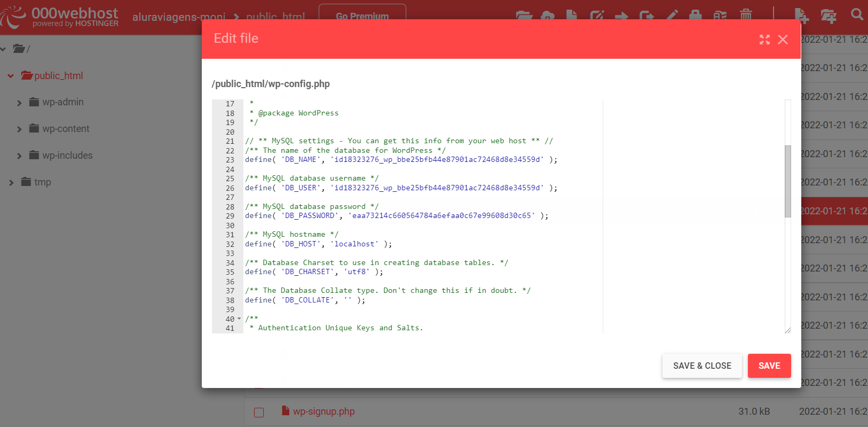Click the public_html folder icon
The height and width of the screenshot is (427, 868).
(27, 75)
